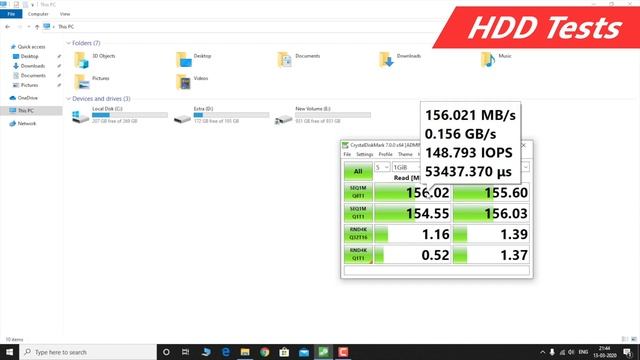Viewport: 640px width, 360px height.
Task: Open test count dropdown showing 5
Action: click(x=382, y=167)
